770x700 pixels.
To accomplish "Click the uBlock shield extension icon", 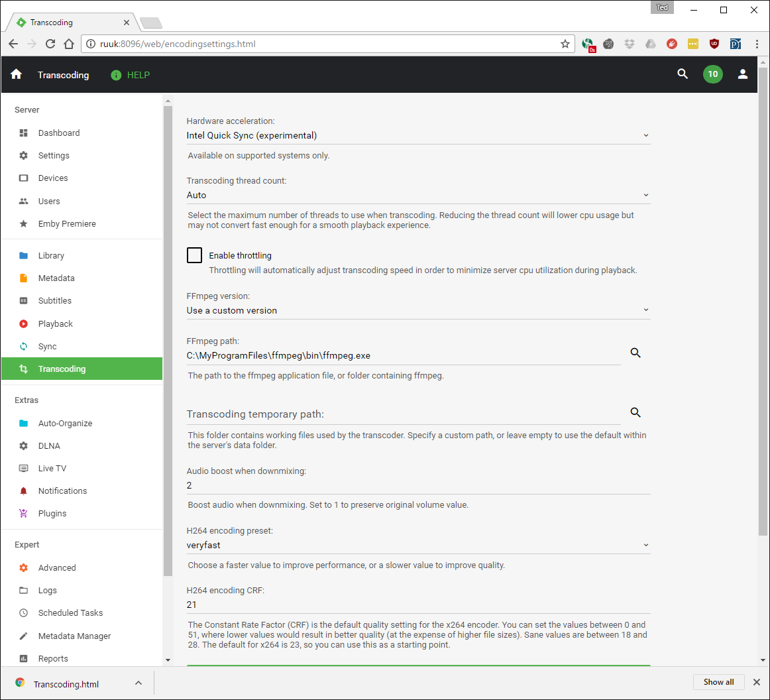I will click(714, 44).
